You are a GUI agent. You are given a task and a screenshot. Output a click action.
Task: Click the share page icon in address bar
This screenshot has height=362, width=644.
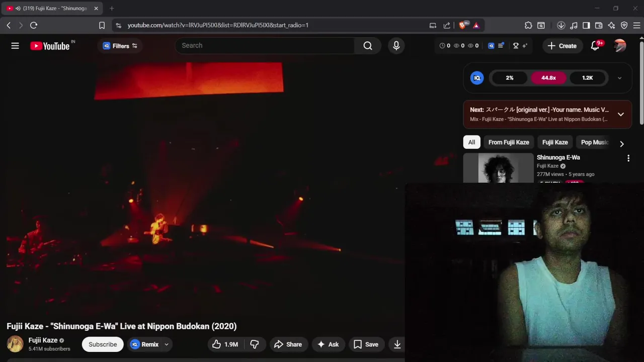click(447, 25)
